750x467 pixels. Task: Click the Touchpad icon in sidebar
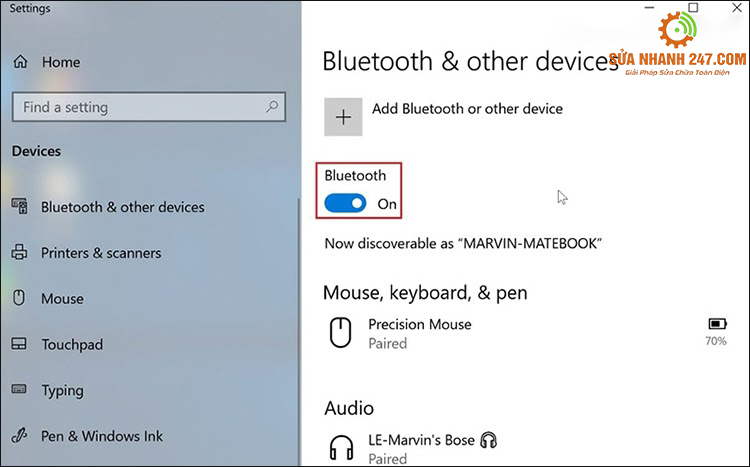(19, 344)
